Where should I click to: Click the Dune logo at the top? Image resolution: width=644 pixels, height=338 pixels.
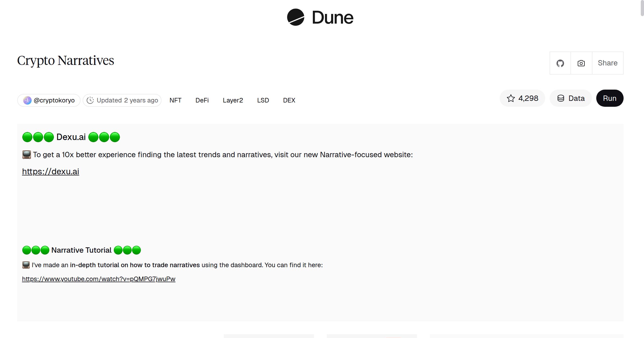pyautogui.click(x=320, y=17)
